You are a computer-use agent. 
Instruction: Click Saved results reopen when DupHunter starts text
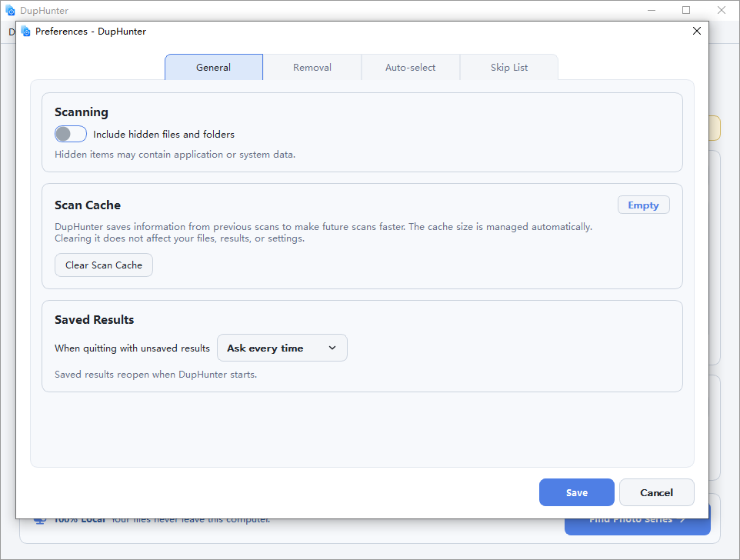point(155,375)
